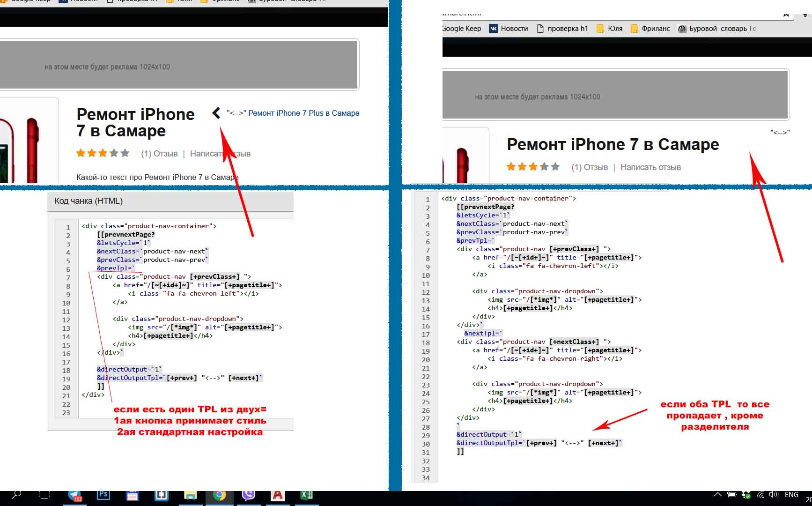Check battery status in the tray
The height and width of the screenshot is (506, 812).
pyautogui.click(x=731, y=495)
